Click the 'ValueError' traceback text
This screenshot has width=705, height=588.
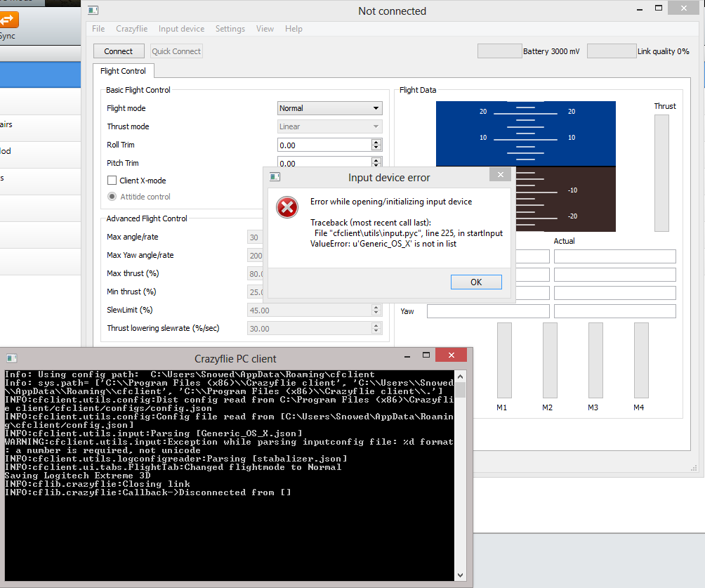coord(383,244)
